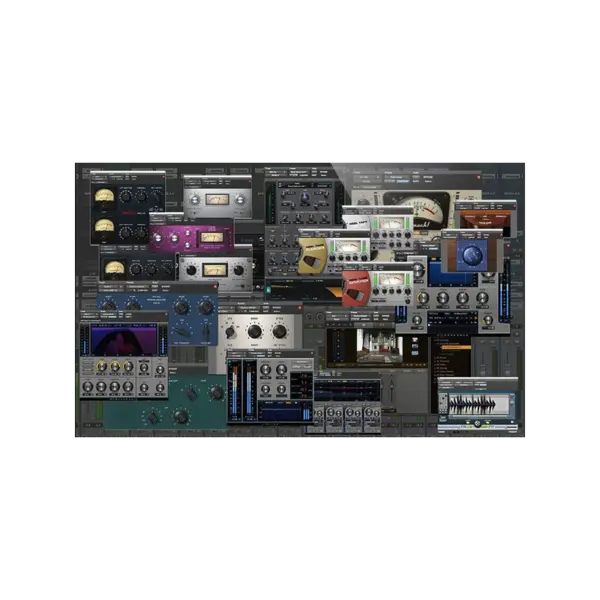The image size is (600, 600).
Task: Open track selector in the blue EQ plugin header
Action: [x=108, y=286]
